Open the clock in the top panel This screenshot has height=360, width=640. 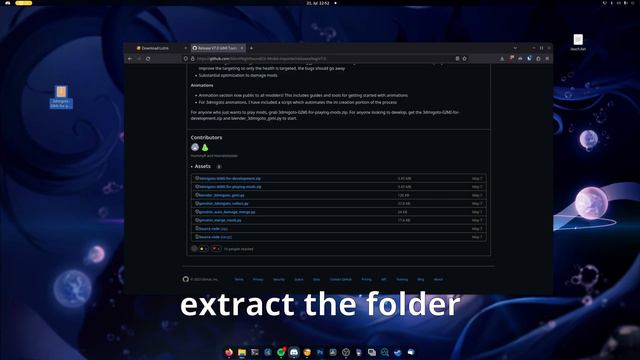click(318, 3)
